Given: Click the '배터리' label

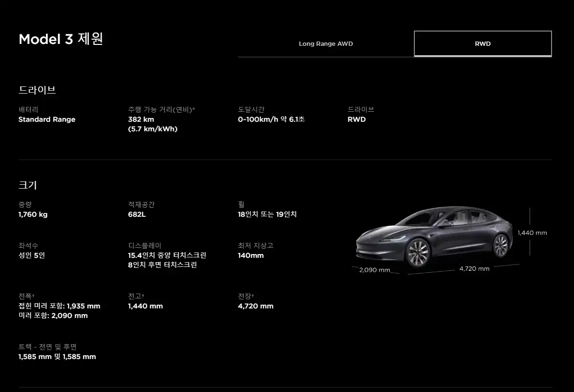Looking at the screenshot, I should coord(28,109).
